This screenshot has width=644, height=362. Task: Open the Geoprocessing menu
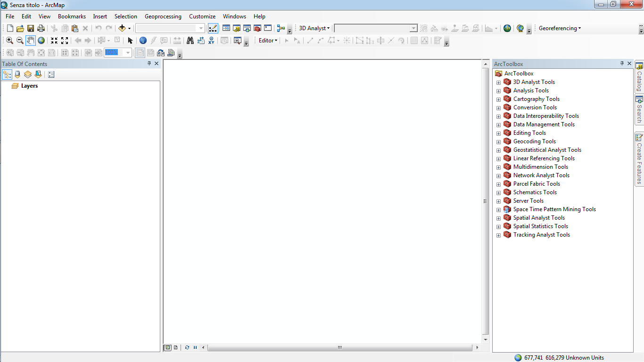(x=163, y=16)
